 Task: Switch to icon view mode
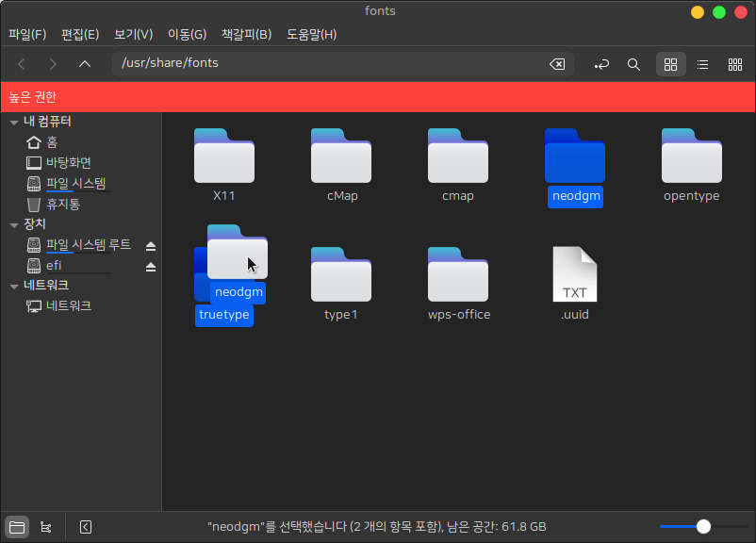[x=670, y=64]
